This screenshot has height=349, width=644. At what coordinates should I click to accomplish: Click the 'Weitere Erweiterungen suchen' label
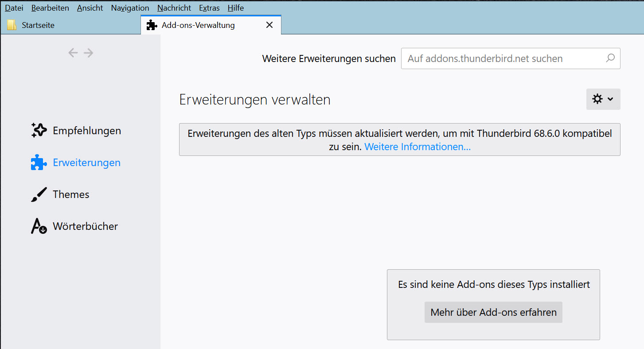(x=329, y=58)
